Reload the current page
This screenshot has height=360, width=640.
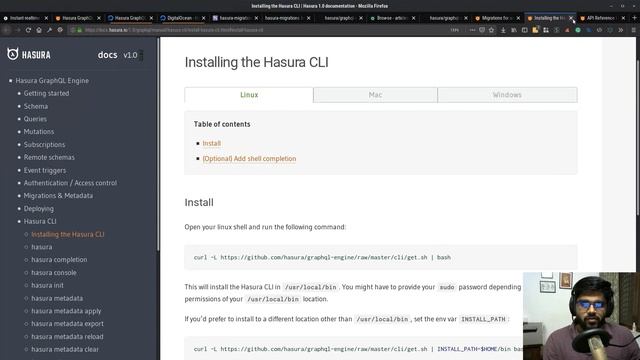28,30
